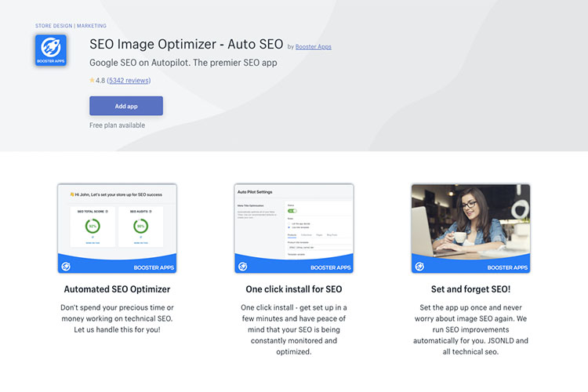Click 'Google SEO on Autopilot' tagline
This screenshot has width=588, height=392.
(x=183, y=63)
